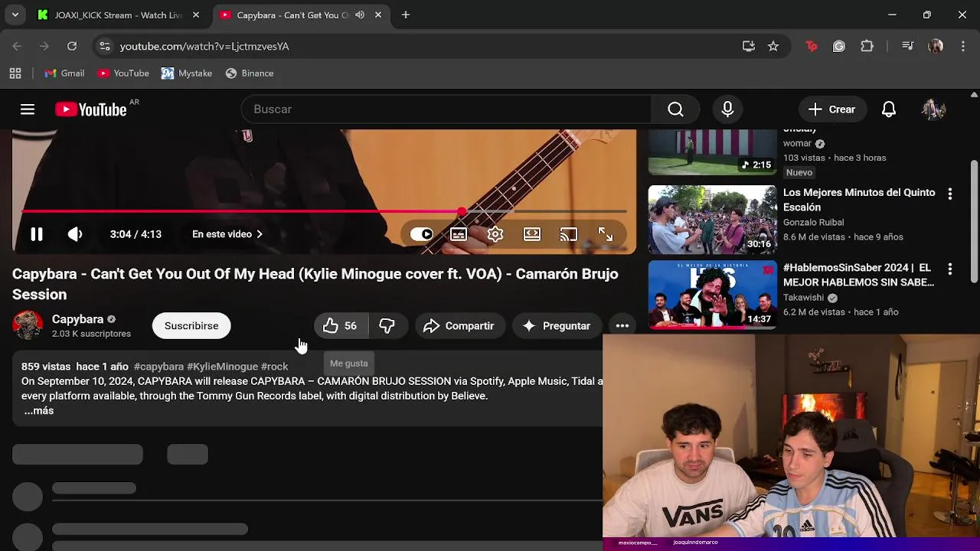Open options for Quinto Escalón video
The height and width of the screenshot is (551, 980).
[950, 194]
